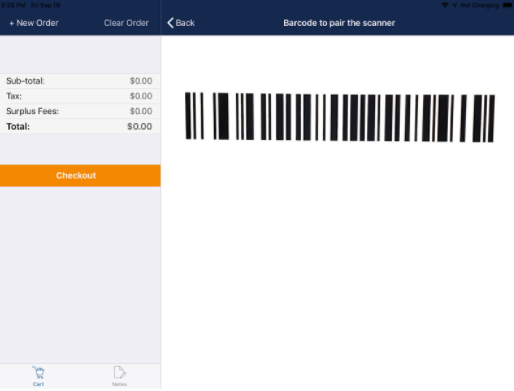Viewport: 514px width, 391px height.
Task: Tap the orange Checkout button
Action: pos(80,176)
